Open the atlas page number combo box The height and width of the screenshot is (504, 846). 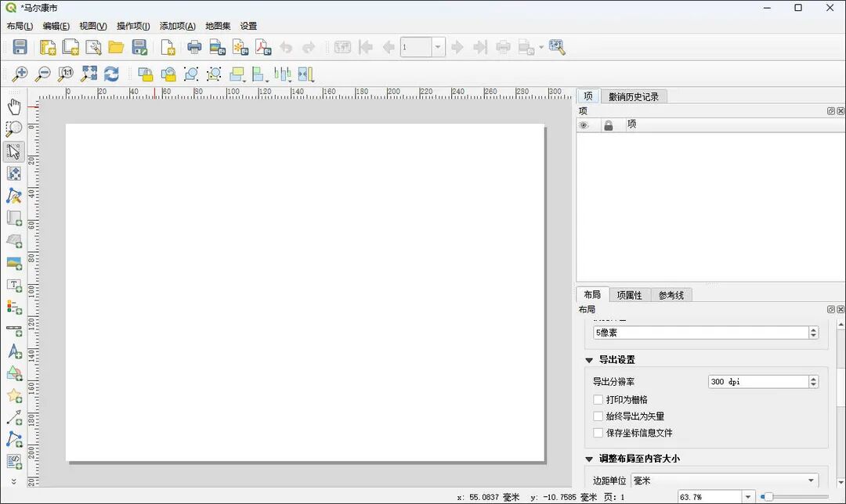(x=422, y=48)
